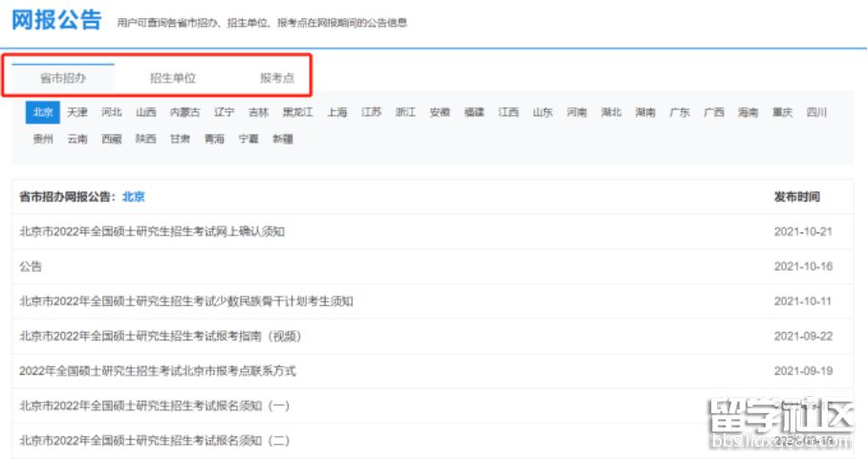Image resolution: width=868 pixels, height=462 pixels.
Task: Click the 内蒙古 province link
Action: point(184,112)
